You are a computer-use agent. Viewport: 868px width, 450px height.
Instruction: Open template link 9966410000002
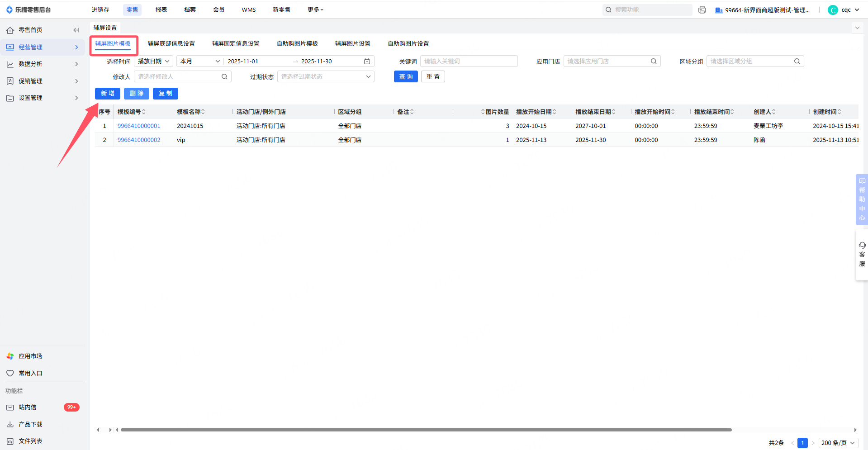[x=139, y=140]
